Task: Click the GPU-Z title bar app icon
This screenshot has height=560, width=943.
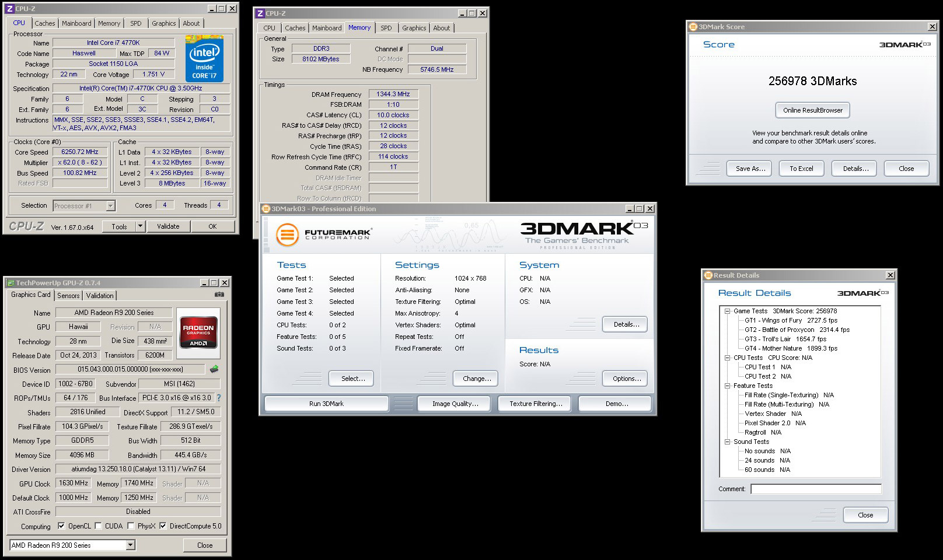Action: (11, 283)
